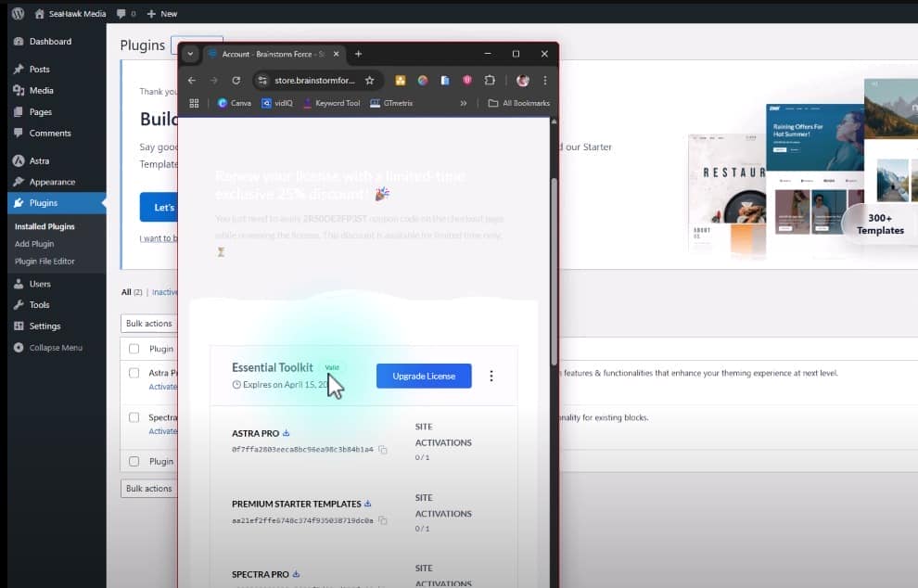
Task: Open Add Plugin in the sidebar
Action: (x=34, y=244)
